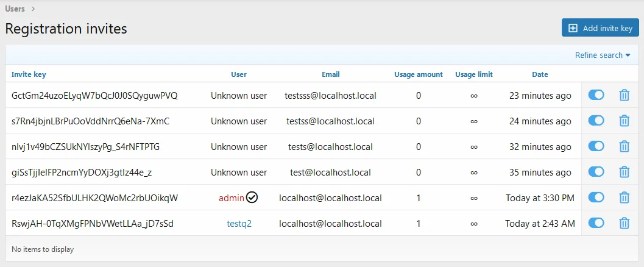Expand the Refine search dropdown
Screen dimensions: 644x267
pos(603,55)
